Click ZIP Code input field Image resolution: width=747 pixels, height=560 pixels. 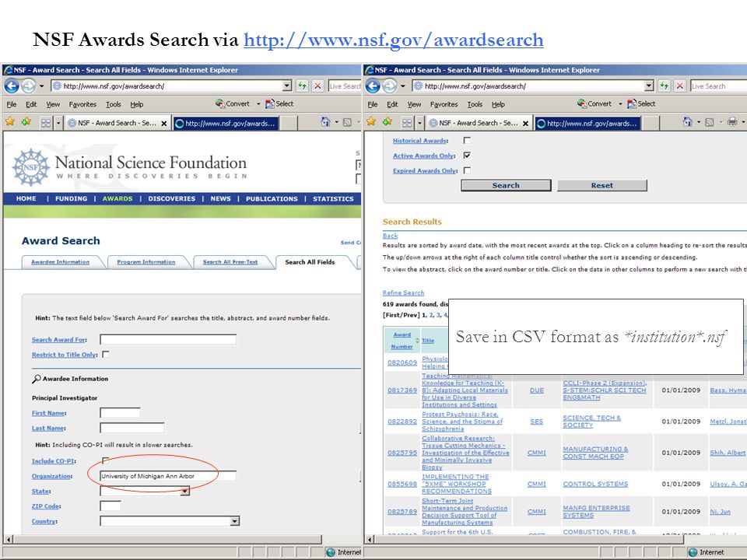(110, 506)
